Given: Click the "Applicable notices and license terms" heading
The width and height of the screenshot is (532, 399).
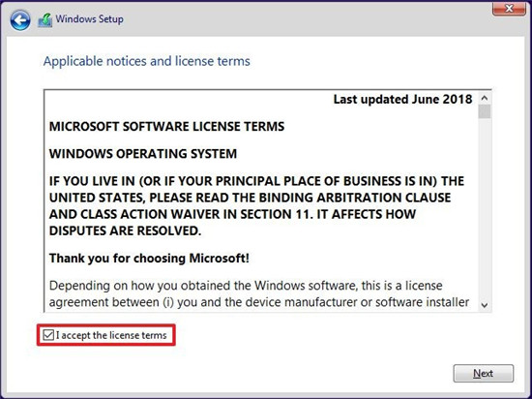Looking at the screenshot, I should point(147,61).
